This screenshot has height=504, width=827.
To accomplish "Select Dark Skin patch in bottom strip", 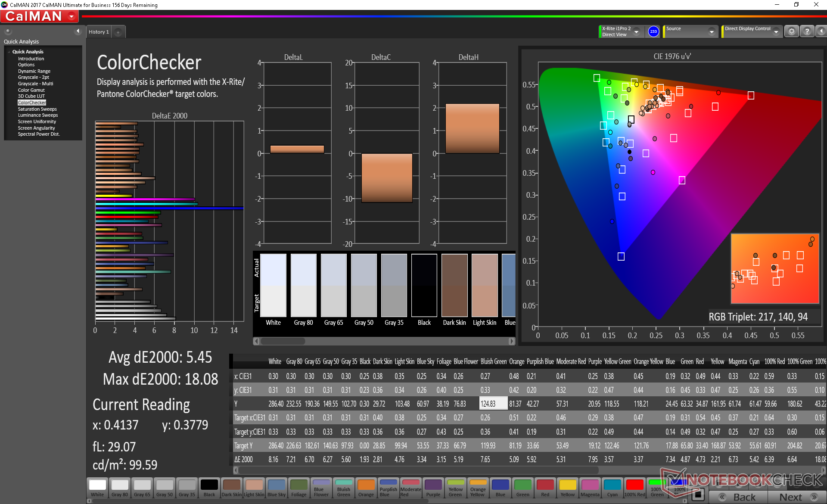I will tap(232, 488).
